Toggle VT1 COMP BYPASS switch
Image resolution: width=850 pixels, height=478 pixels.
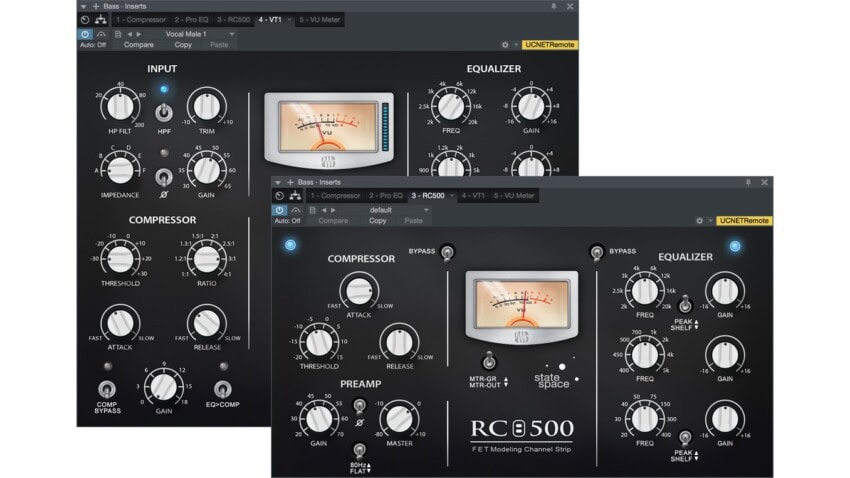107,389
